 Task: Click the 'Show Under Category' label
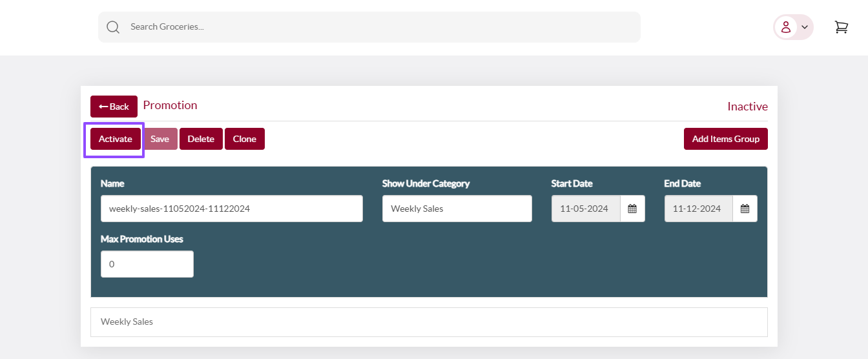point(426,183)
